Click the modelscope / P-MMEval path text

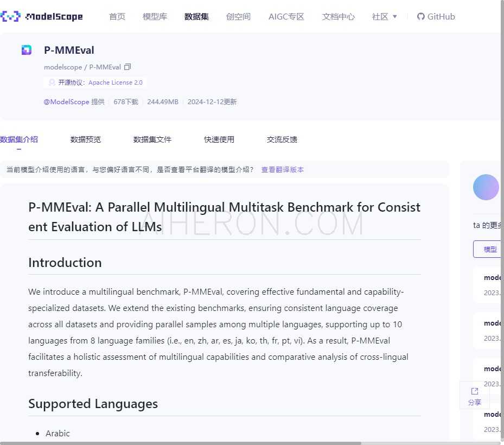tap(82, 67)
